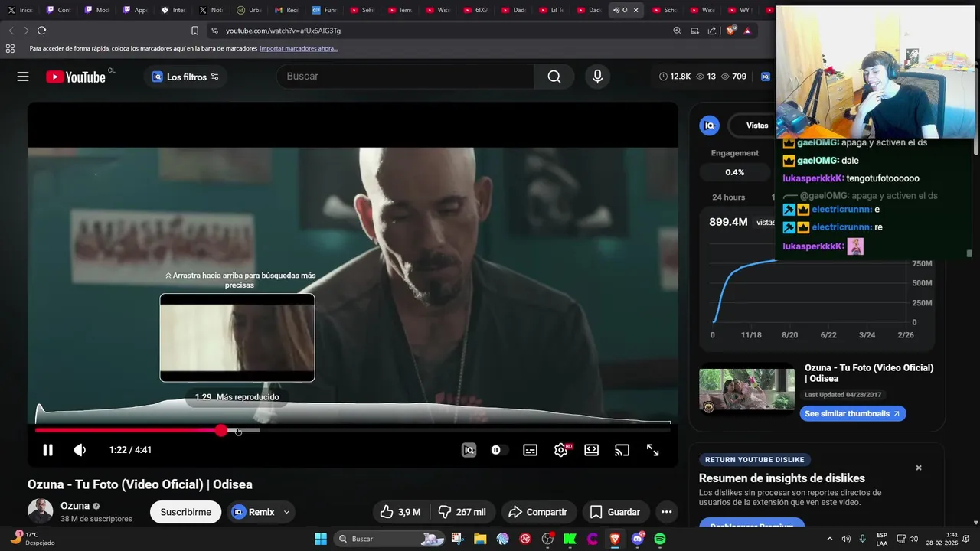Start voice search with the microphone icon

598,77
